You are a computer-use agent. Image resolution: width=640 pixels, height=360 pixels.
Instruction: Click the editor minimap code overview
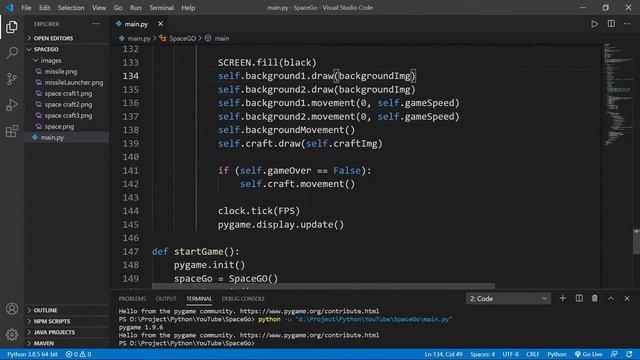coord(617,94)
